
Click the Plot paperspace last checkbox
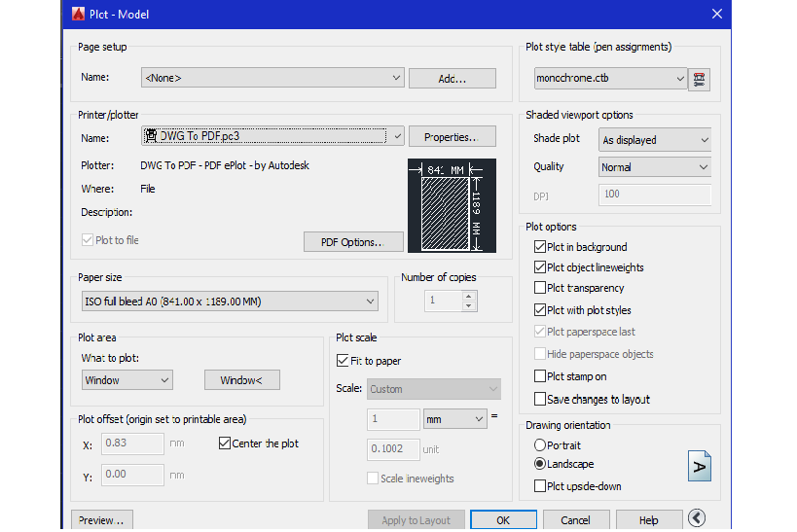click(540, 332)
